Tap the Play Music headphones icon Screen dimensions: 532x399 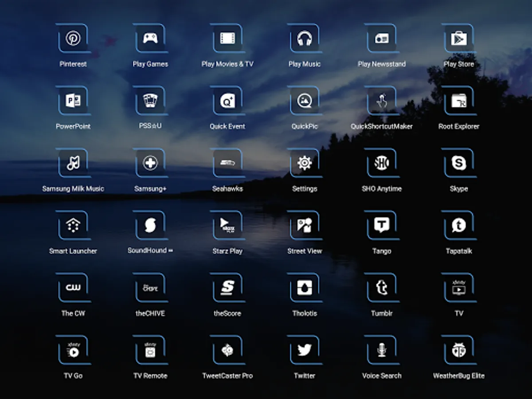[x=305, y=39]
